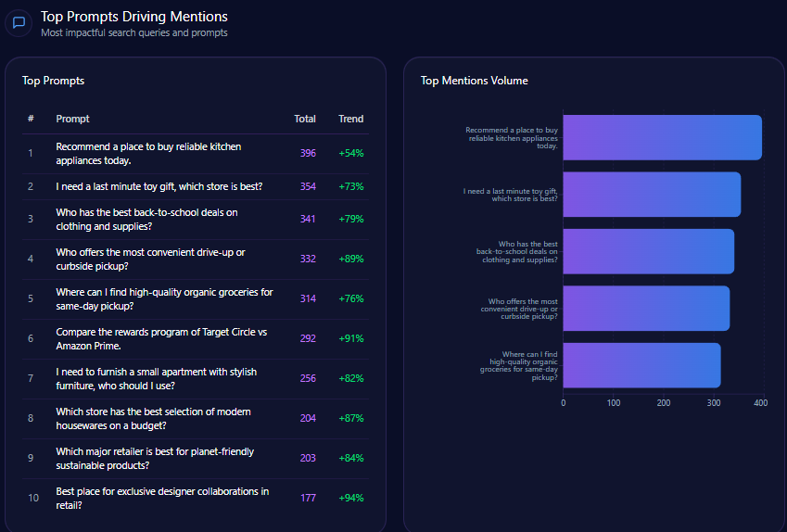Open the last minute toy gift prompt
The width and height of the screenshot is (787, 532).
159,186
